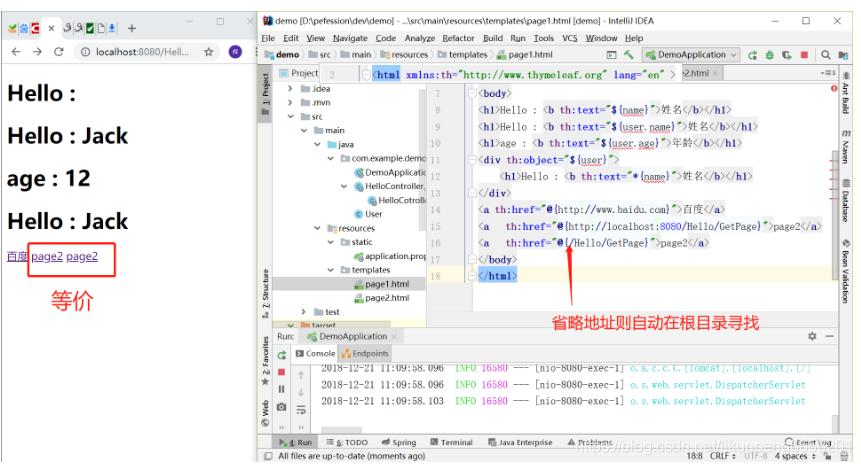The image size is (861, 465).
Task: Click the 百度 link in browser page
Action: click(17, 256)
